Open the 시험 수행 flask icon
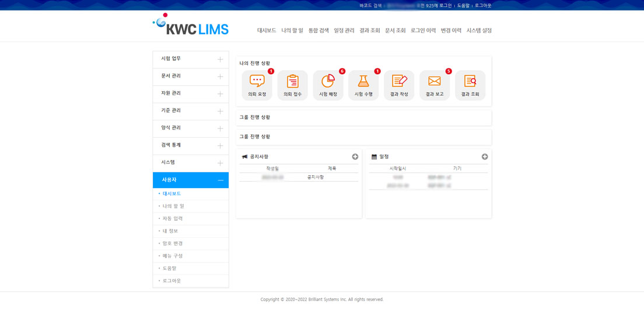Image resolution: width=644 pixels, height=313 pixels. click(x=363, y=82)
